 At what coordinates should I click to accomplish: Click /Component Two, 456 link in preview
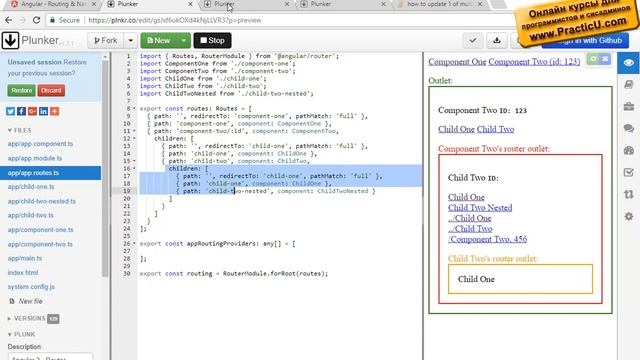tap(487, 239)
